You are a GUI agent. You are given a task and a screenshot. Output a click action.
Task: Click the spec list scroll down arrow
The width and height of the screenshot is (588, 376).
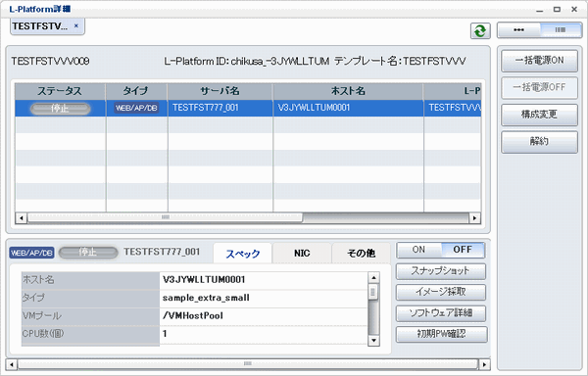coord(373,341)
